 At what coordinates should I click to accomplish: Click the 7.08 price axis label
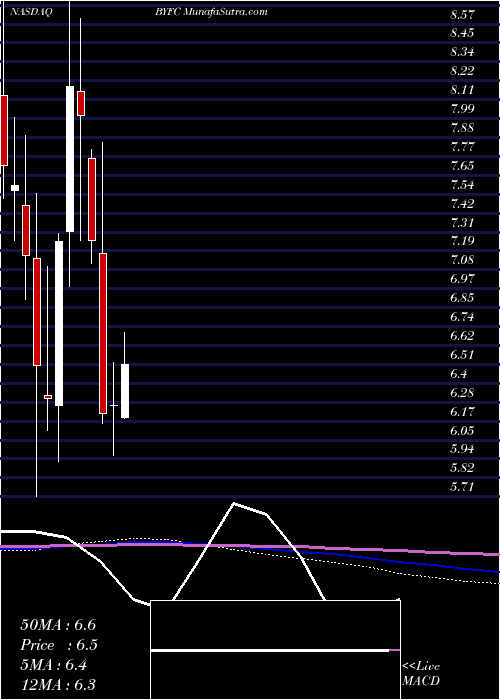click(x=462, y=260)
